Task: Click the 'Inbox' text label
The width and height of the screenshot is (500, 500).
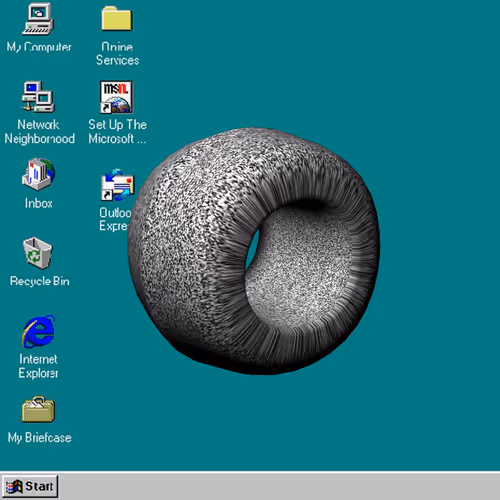Action: (38, 203)
